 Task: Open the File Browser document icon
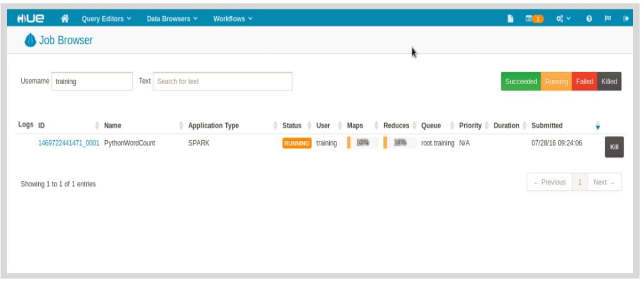511,19
